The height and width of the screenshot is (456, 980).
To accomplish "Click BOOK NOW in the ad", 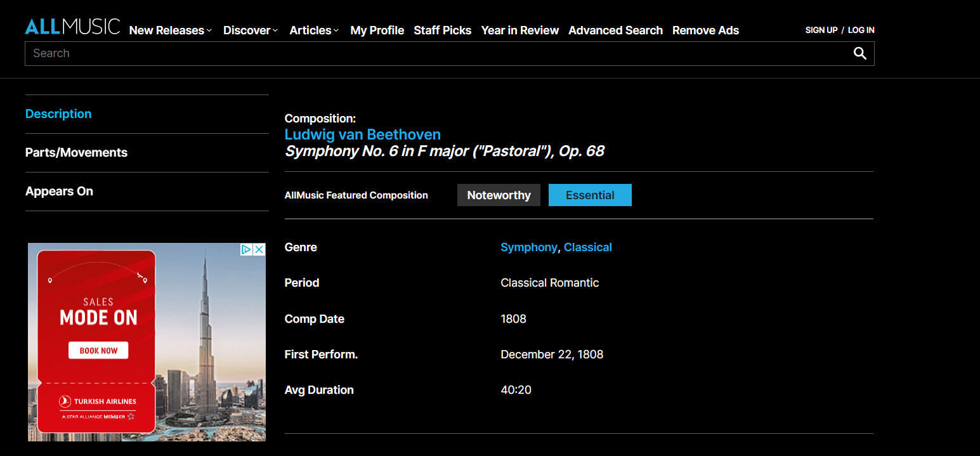I will [98, 351].
